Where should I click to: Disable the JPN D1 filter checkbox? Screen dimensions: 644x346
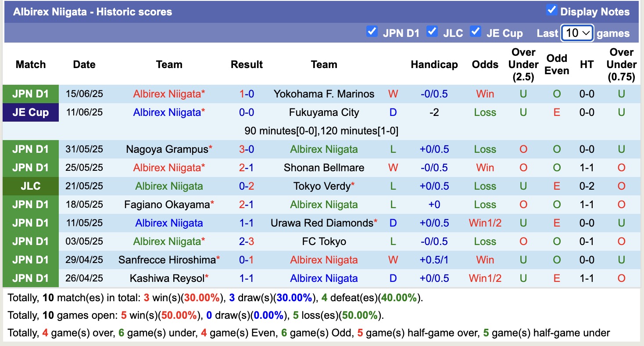[x=372, y=31]
